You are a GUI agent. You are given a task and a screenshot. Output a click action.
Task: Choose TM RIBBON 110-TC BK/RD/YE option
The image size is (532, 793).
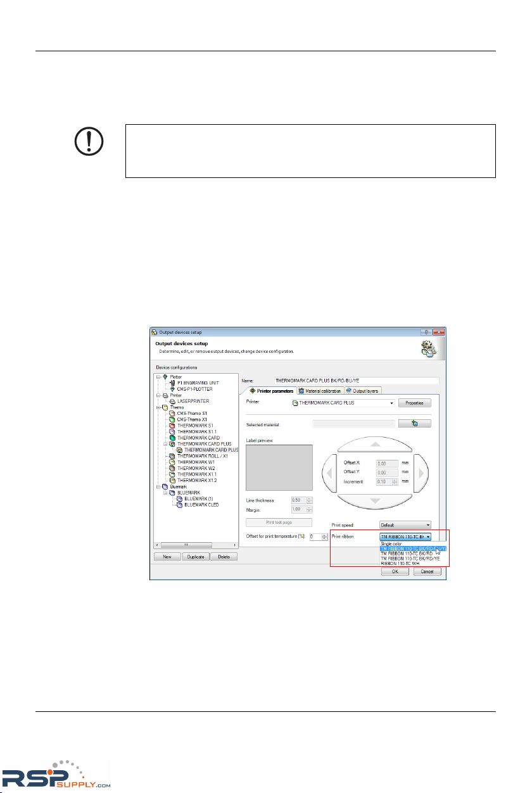coord(413,558)
